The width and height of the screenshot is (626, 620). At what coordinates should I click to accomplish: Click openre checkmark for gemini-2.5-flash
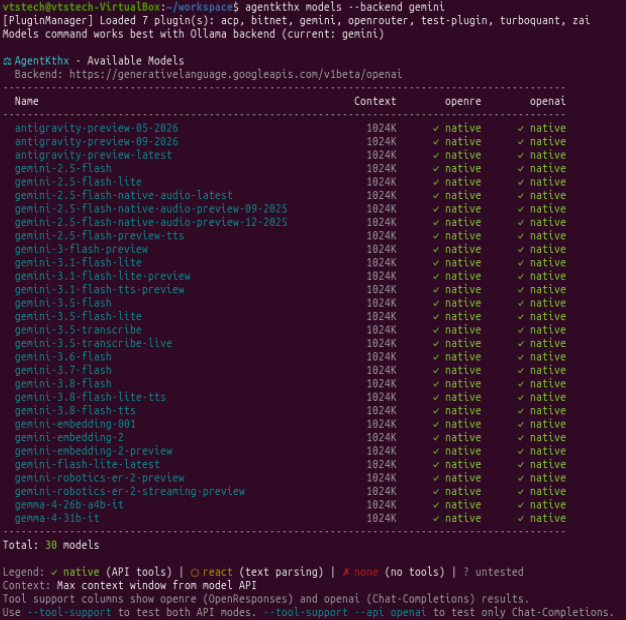pos(436,169)
